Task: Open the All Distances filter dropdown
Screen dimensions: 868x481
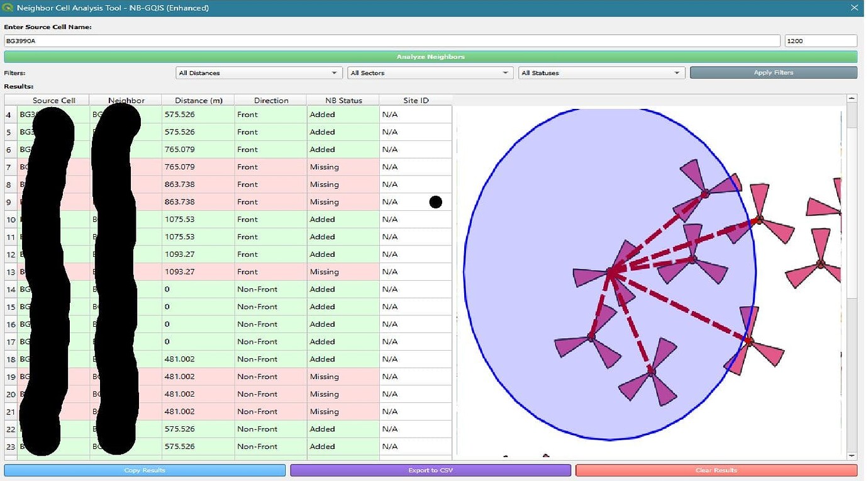Action: [259, 73]
